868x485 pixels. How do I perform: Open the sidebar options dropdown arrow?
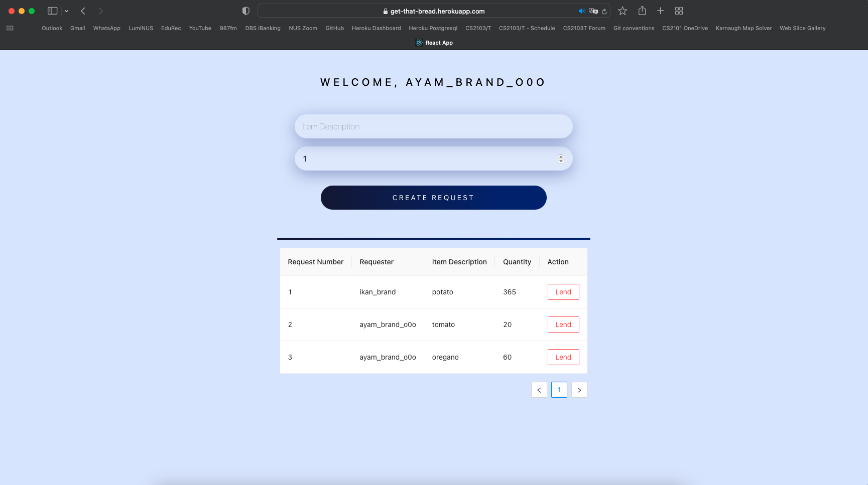point(66,11)
